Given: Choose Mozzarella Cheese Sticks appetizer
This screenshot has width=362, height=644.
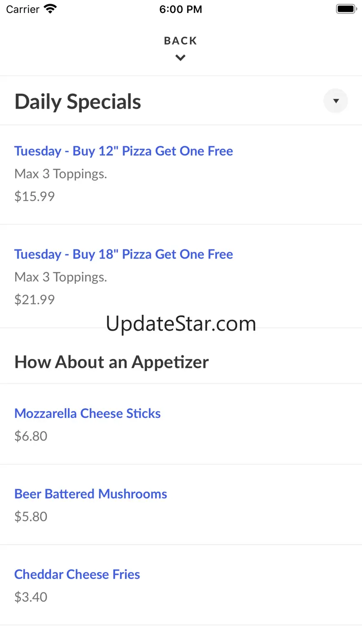Looking at the screenshot, I should click(87, 413).
